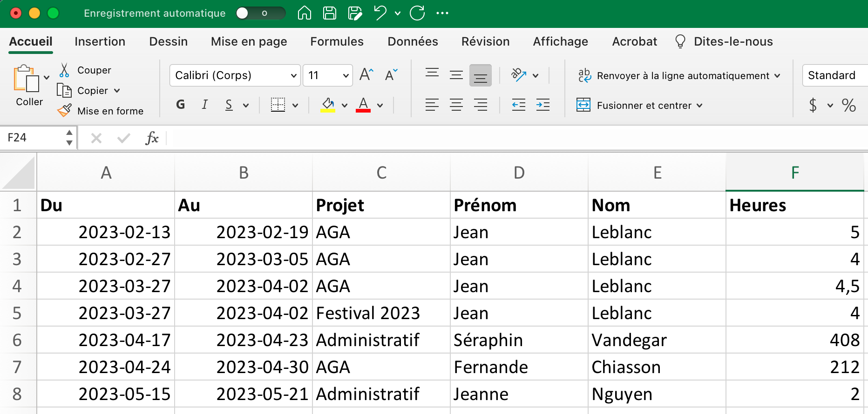The height and width of the screenshot is (414, 868).
Task: Click cell containing Festival 2023
Action: tap(381, 313)
